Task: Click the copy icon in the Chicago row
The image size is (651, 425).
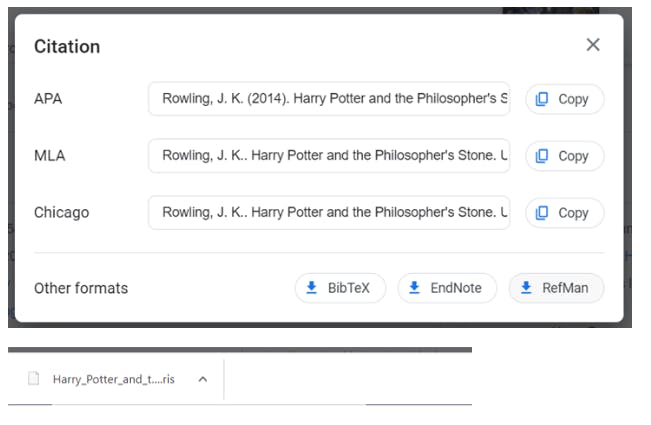Action: [542, 213]
